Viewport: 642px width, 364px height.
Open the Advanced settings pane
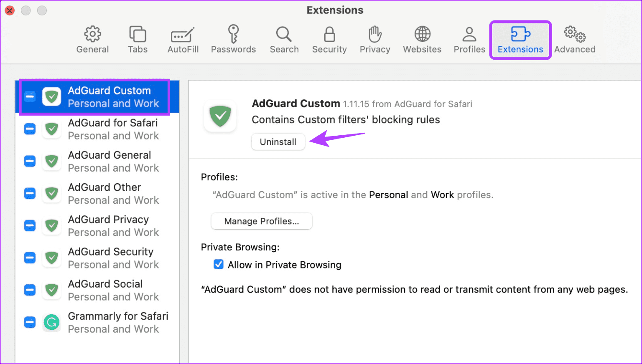click(x=575, y=39)
